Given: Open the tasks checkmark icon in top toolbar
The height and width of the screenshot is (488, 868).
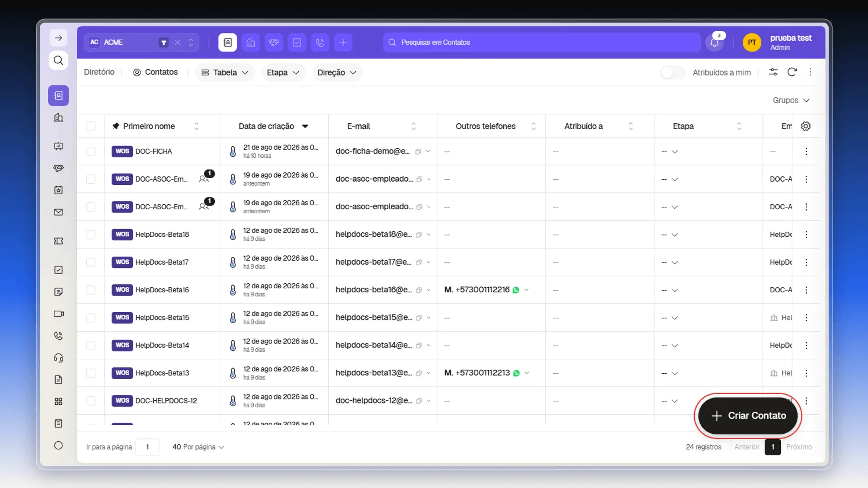Looking at the screenshot, I should [297, 42].
